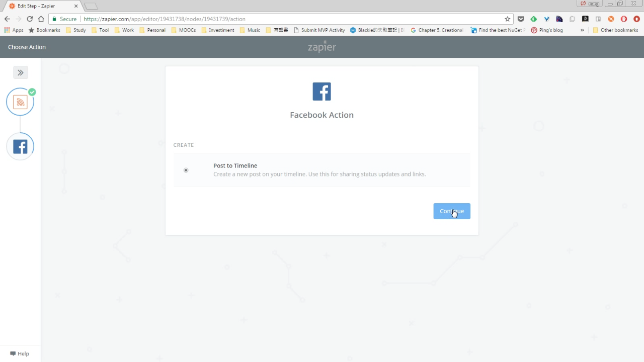644x362 pixels.
Task: Open the browser home page
Action: [x=41, y=19]
